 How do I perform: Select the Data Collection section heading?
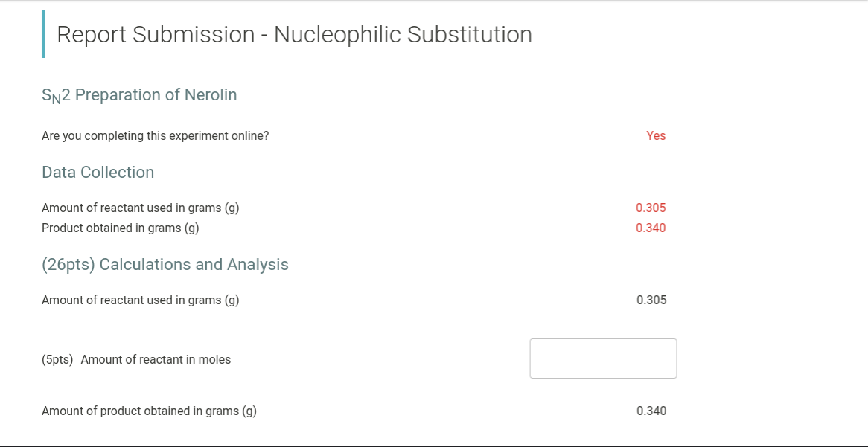(x=98, y=172)
